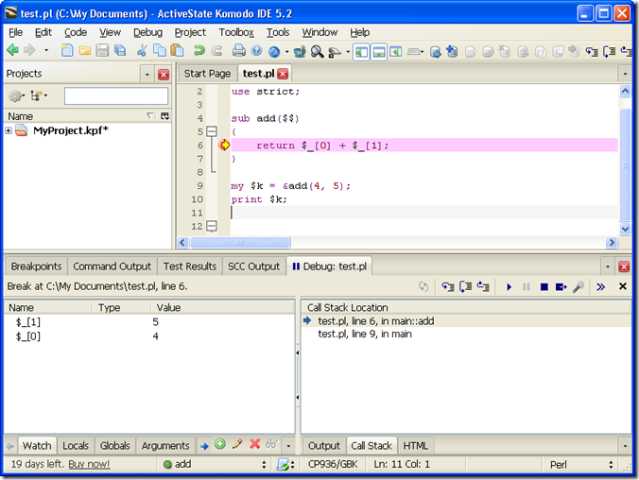This screenshot has width=639, height=480.
Task: Open the Perl language selector
Action: (582, 465)
